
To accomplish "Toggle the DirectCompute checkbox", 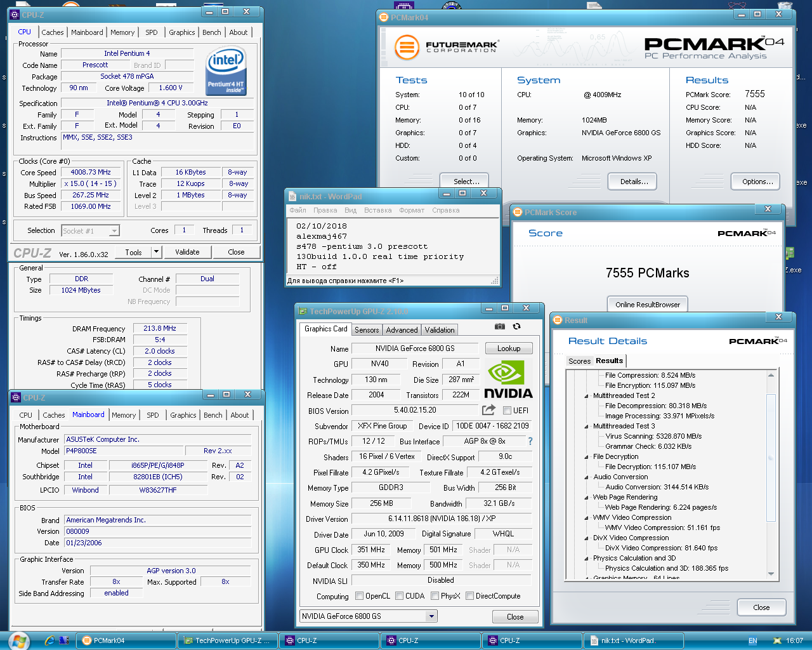I will [x=469, y=596].
